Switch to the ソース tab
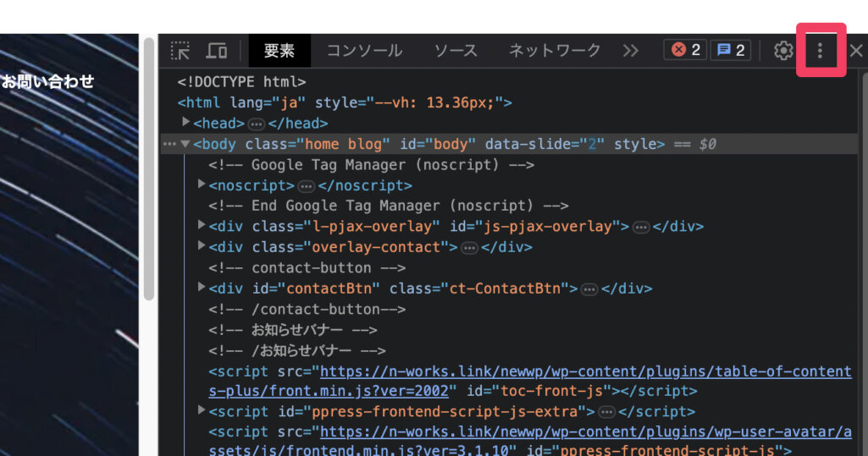868x456 pixels. [x=456, y=51]
